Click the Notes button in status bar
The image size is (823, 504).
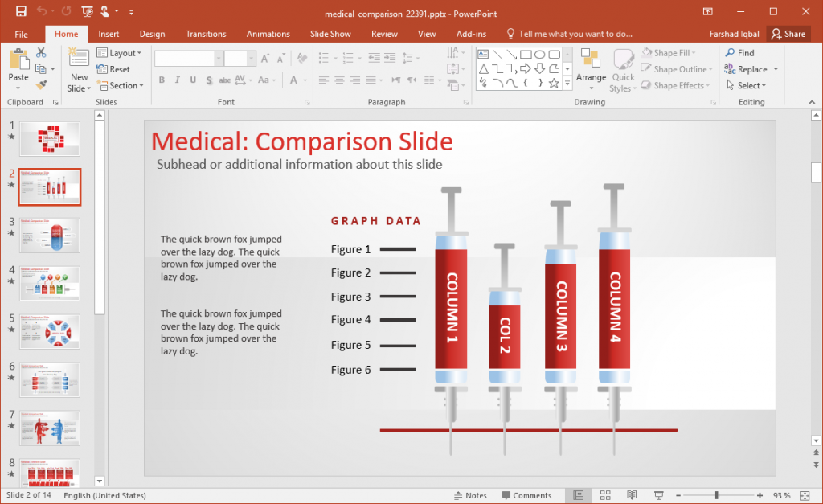[471, 495]
